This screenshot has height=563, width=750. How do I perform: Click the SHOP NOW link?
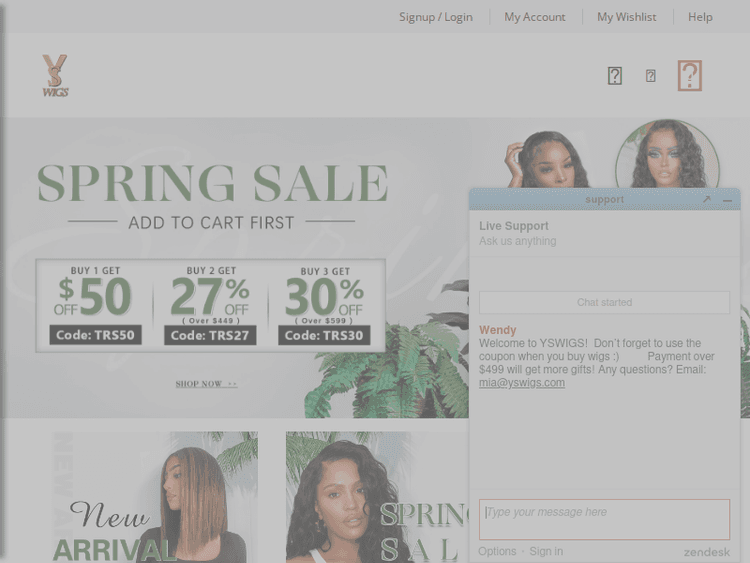pyautogui.click(x=206, y=384)
